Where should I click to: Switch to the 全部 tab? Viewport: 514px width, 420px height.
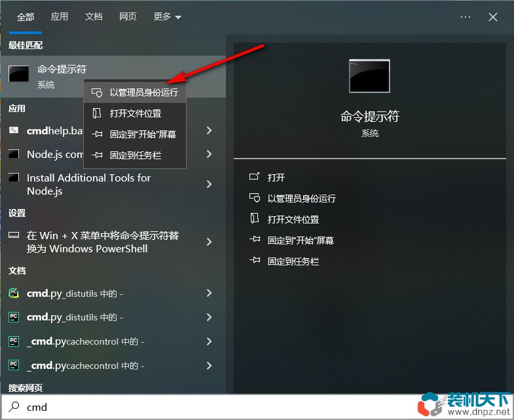pyautogui.click(x=26, y=17)
